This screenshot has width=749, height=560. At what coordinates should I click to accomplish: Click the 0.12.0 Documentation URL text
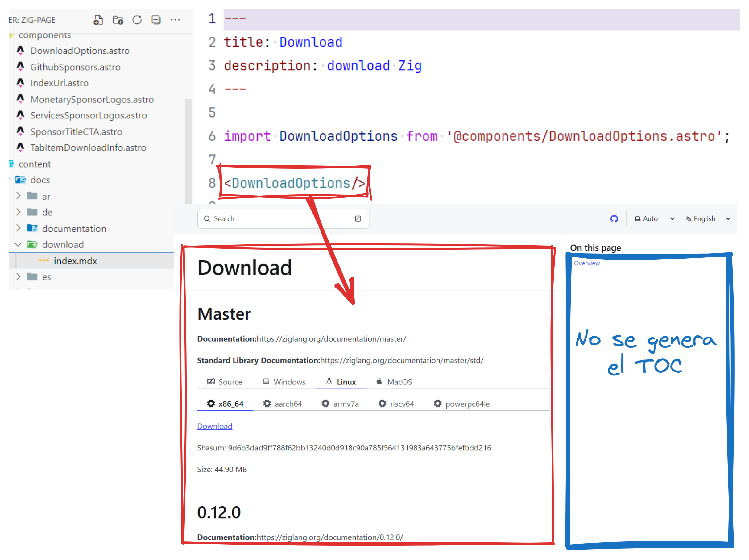pos(330,537)
